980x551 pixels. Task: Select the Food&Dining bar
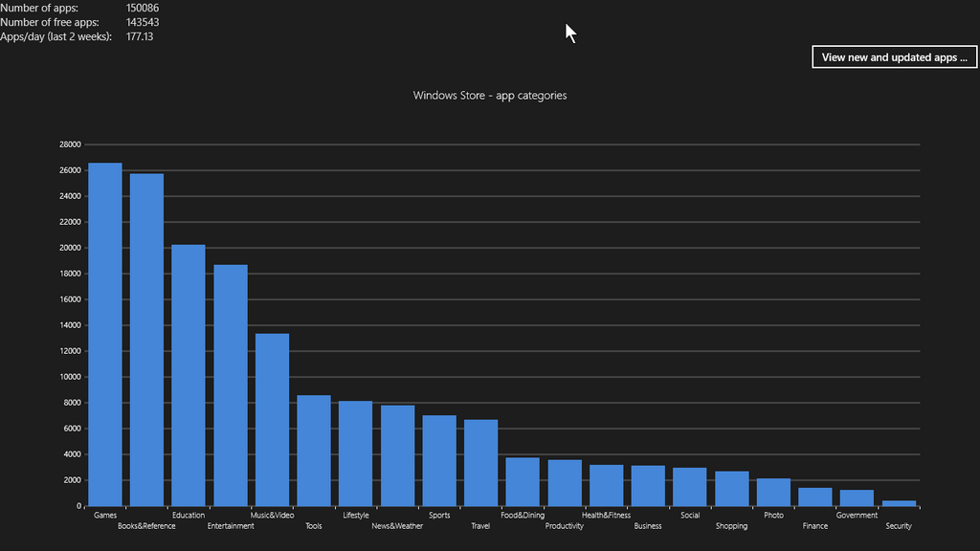(x=523, y=482)
